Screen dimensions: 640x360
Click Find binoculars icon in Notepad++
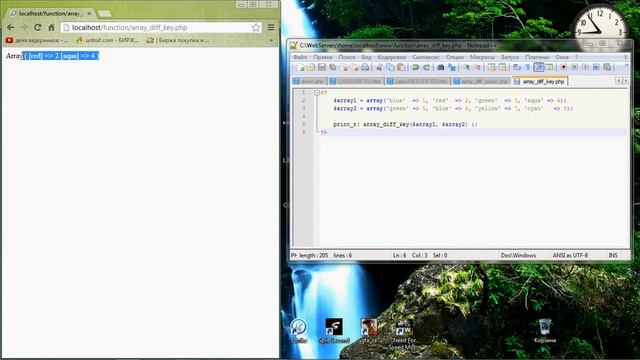pyautogui.click(x=441, y=67)
